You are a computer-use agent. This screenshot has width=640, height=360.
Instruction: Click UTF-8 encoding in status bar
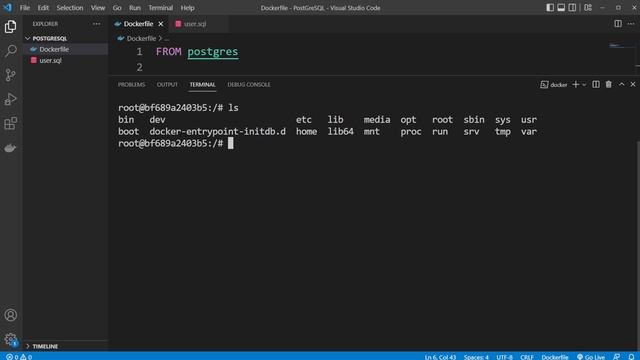pyautogui.click(x=504, y=357)
